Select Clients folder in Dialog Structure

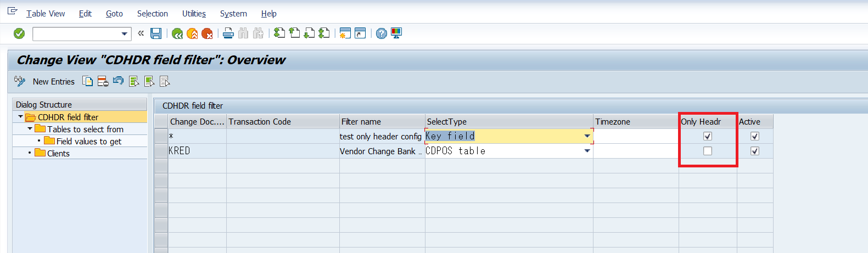point(58,154)
